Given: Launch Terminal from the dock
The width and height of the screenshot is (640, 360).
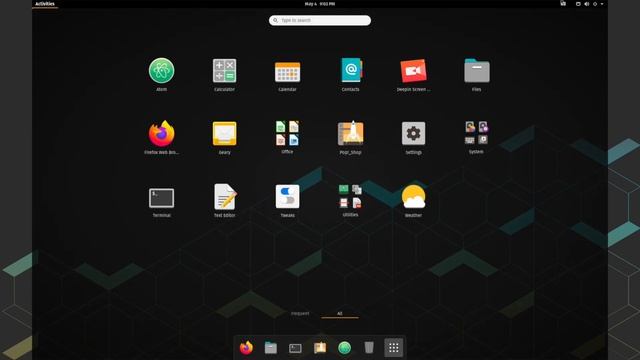Looking at the screenshot, I should pyautogui.click(x=295, y=348).
